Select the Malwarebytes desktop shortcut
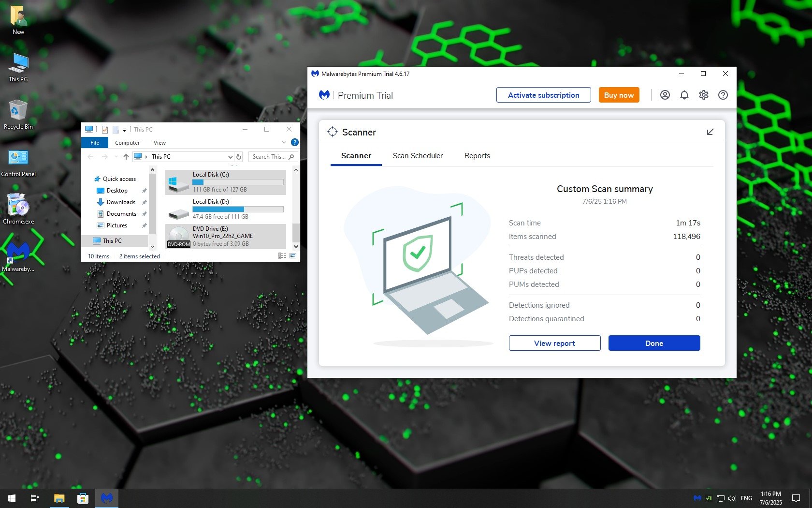The height and width of the screenshot is (508, 812). tap(18, 257)
